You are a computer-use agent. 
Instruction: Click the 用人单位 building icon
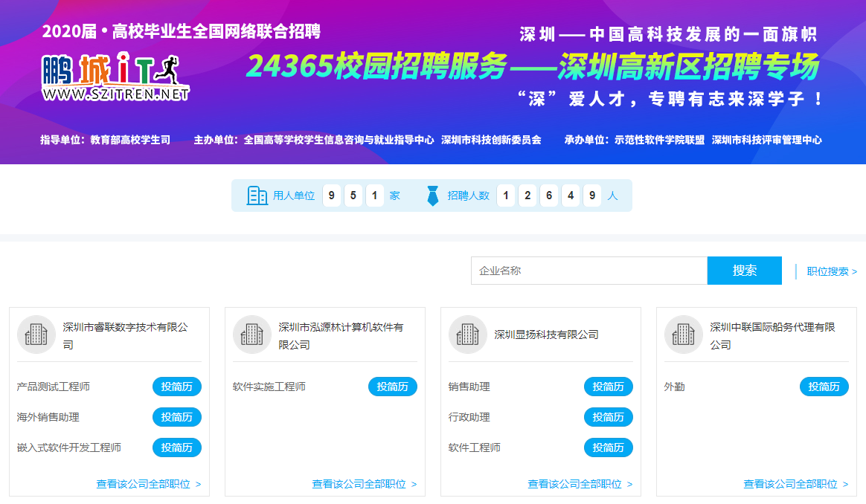257,196
